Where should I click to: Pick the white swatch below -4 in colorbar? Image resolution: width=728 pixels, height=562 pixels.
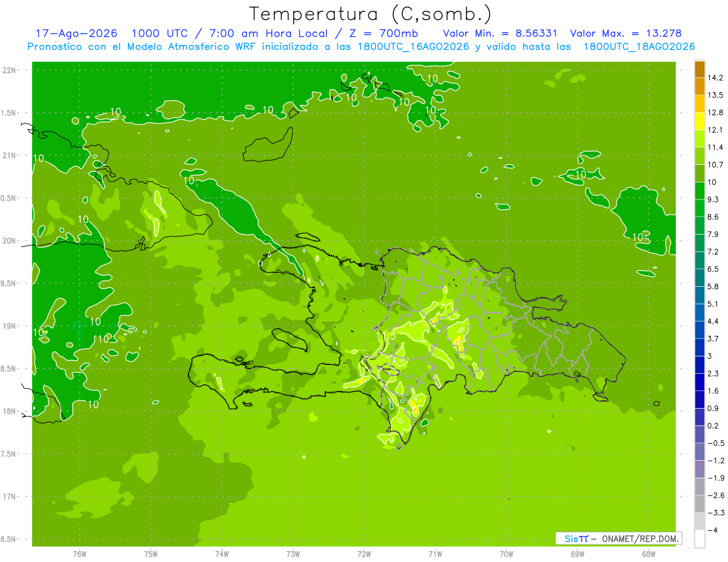click(699, 538)
